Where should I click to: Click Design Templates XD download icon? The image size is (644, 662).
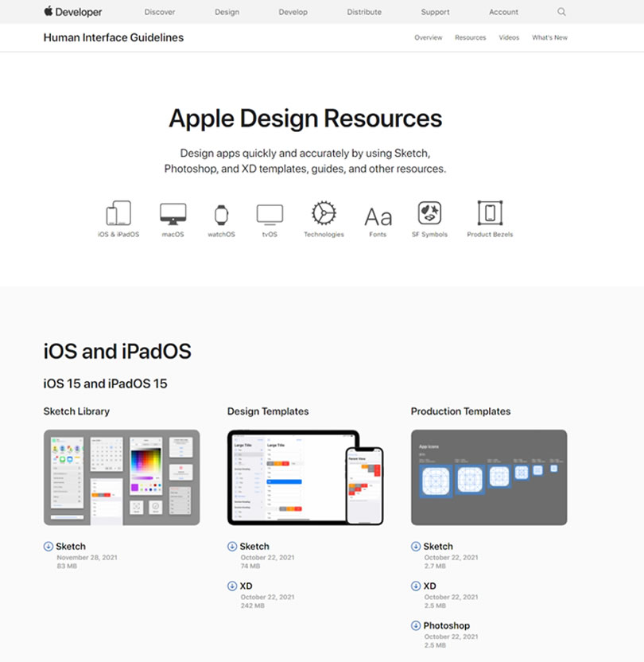[232, 586]
